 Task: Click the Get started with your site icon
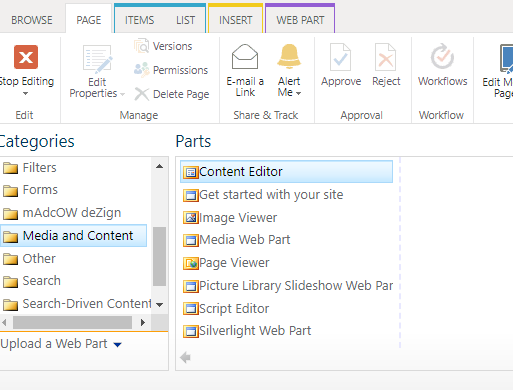click(191, 195)
